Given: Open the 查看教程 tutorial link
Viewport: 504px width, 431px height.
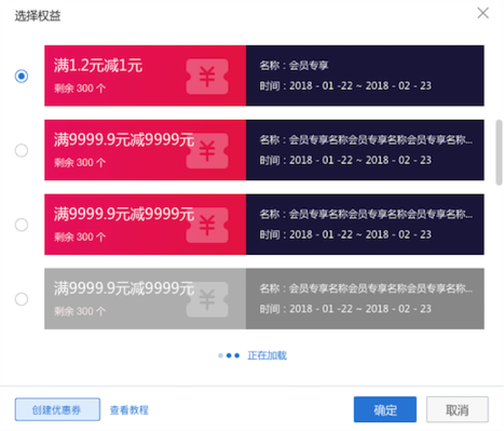Looking at the screenshot, I should click(129, 409).
